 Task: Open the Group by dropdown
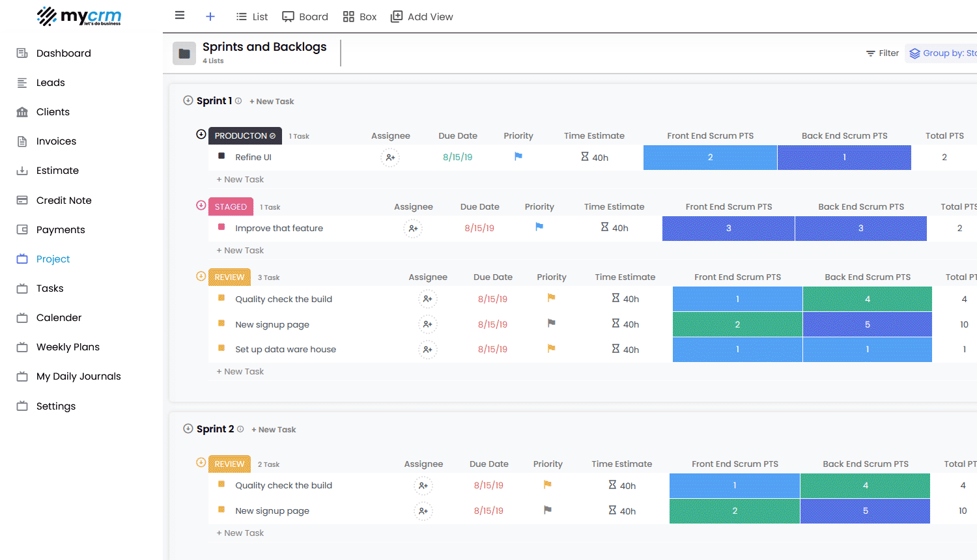(942, 53)
